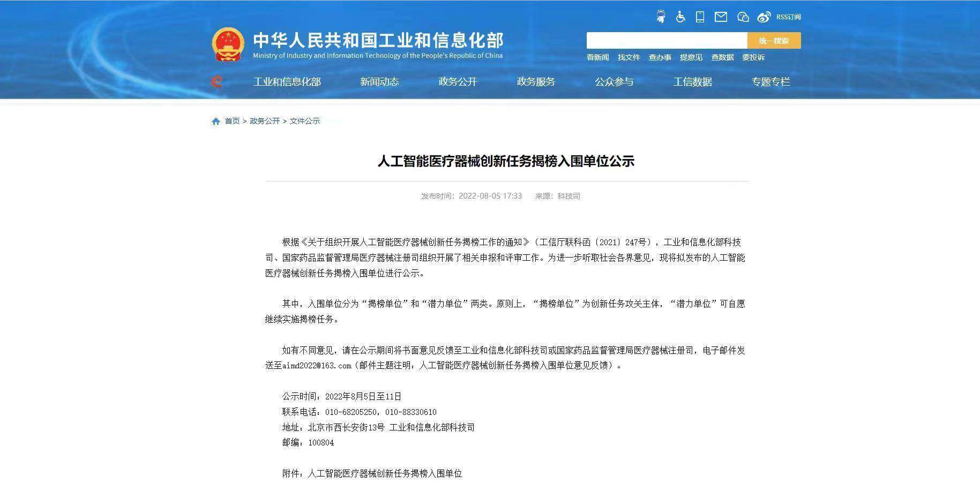The image size is (980, 499).
Task: Click the home icon in breadcrumb
Action: click(x=216, y=122)
